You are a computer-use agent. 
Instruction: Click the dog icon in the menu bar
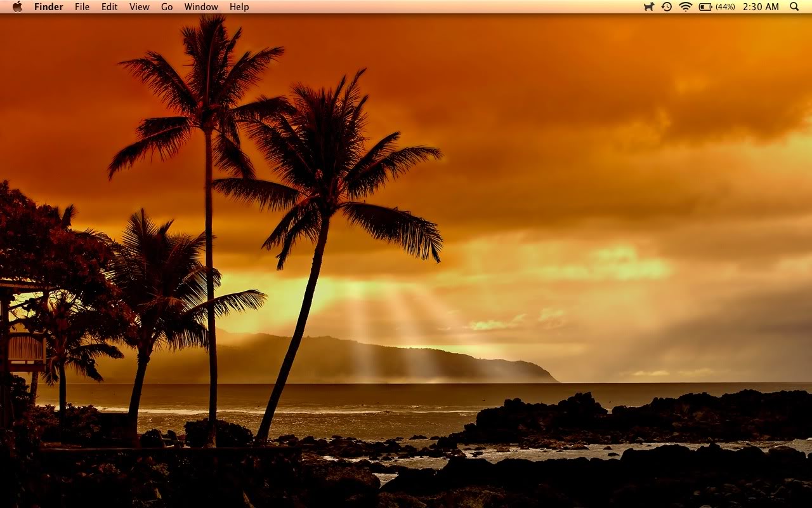pos(649,6)
